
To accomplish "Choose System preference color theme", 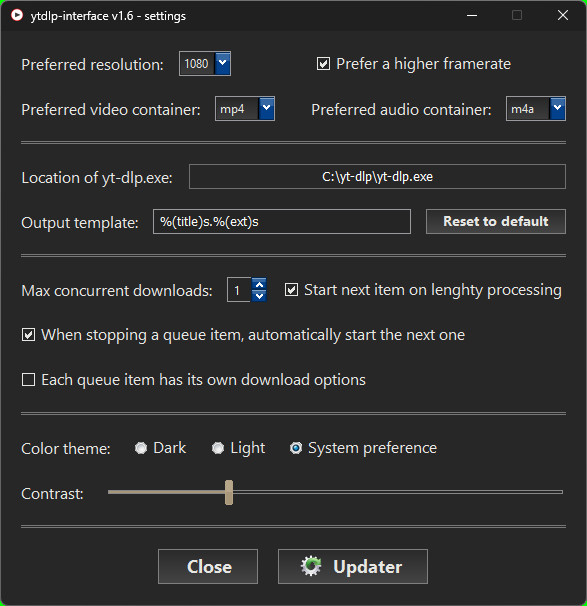I will click(296, 448).
